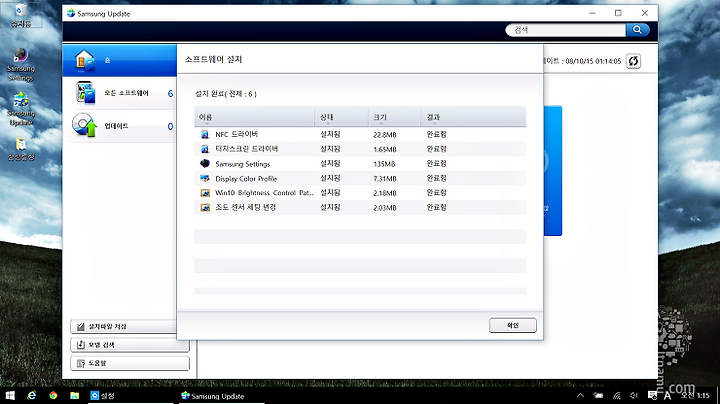This screenshot has height=404, width=720.
Task: Launch Internet Explorer from the taskbar
Action: point(31,395)
